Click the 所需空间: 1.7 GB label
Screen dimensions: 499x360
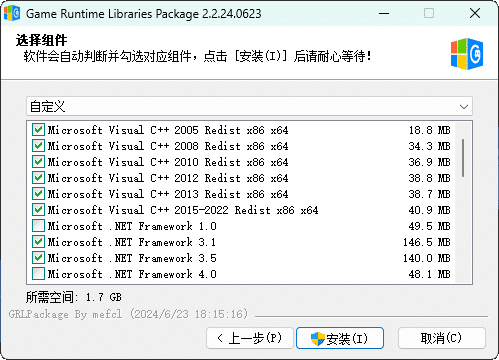74,297
